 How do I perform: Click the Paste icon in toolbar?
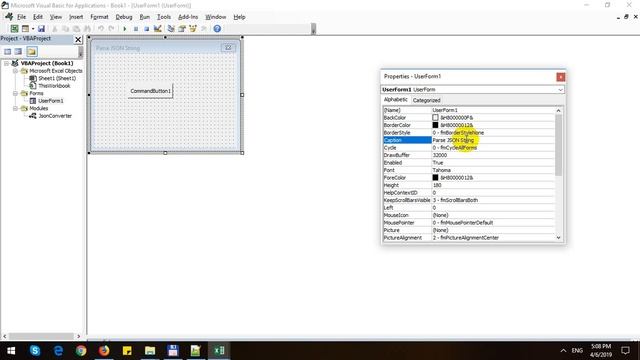coord(76,29)
